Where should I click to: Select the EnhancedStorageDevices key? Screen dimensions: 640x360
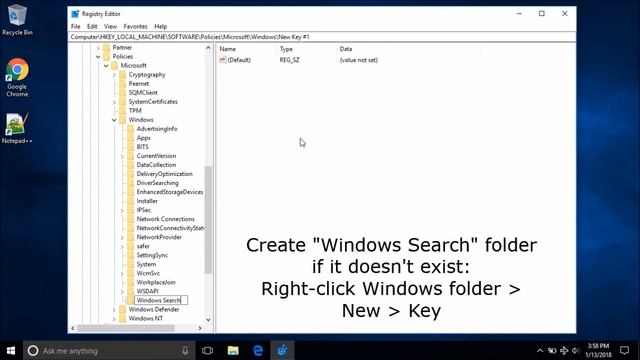click(x=170, y=192)
